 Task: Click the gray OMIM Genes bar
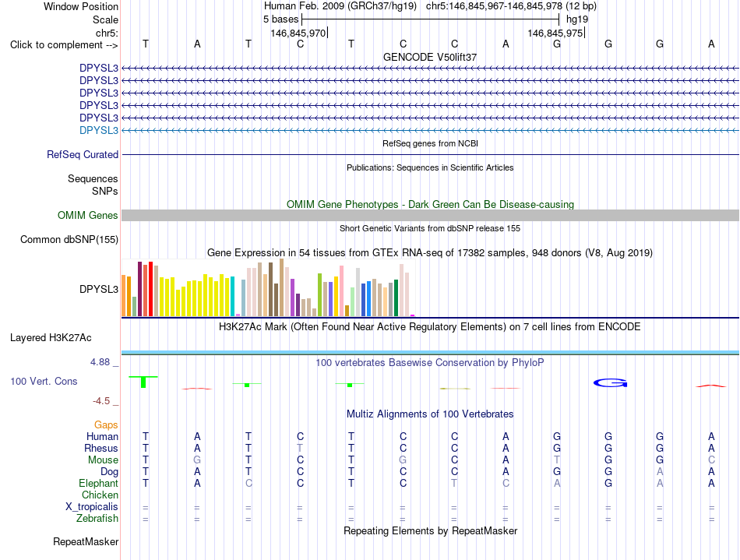coord(430,216)
